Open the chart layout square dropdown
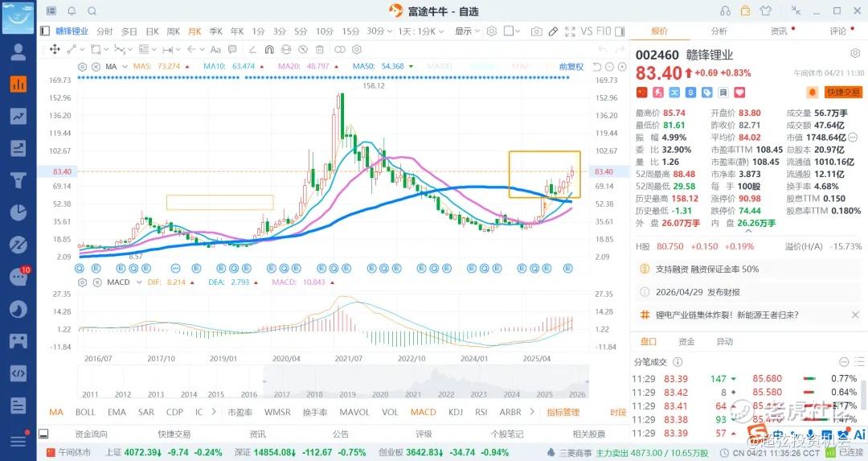Screen dimensions: 868x461 [x=511, y=31]
